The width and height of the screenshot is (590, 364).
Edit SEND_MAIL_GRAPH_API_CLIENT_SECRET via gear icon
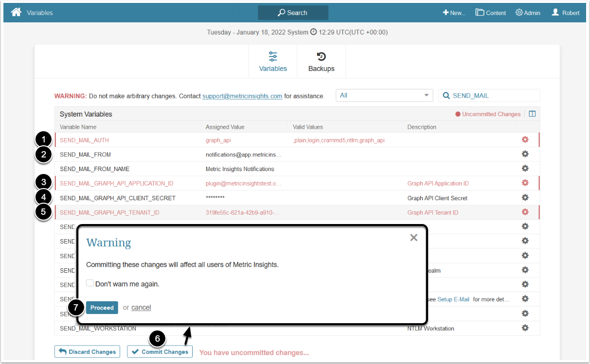(525, 197)
